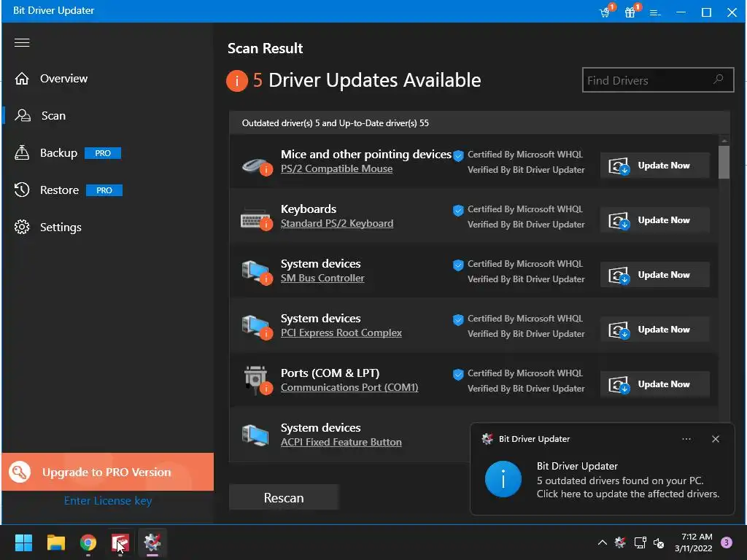Image resolution: width=747 pixels, height=560 pixels.
Task: Click the driver list scrollbar thumb
Action: (724, 162)
